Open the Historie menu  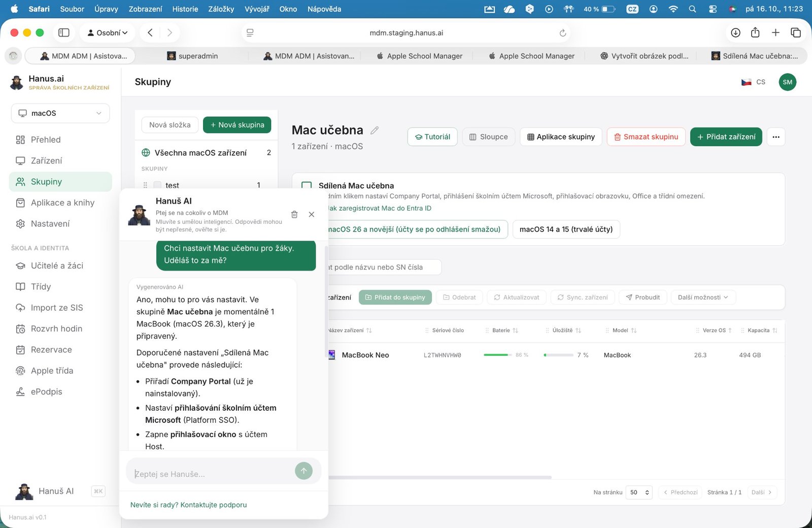click(185, 9)
